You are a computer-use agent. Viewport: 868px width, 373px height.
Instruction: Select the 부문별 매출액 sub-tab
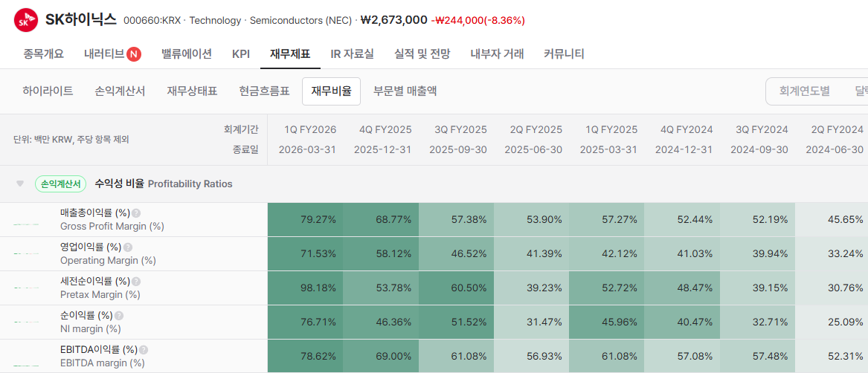[405, 91]
